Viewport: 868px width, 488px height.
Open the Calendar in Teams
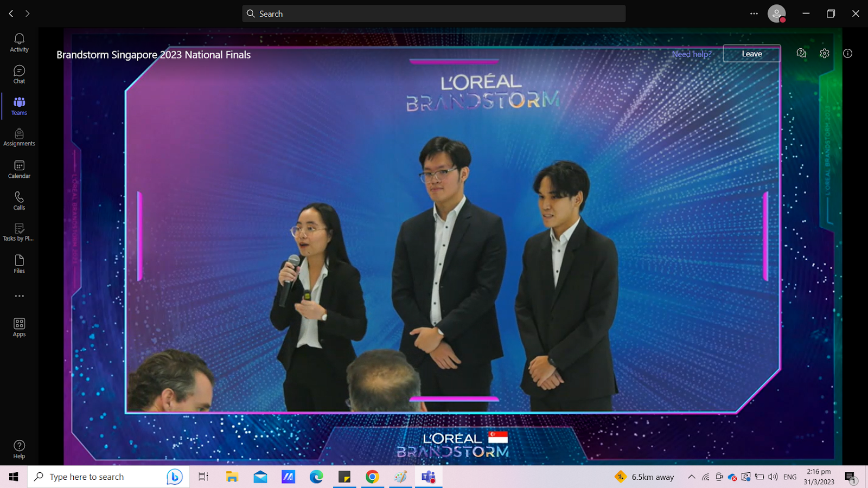(19, 169)
